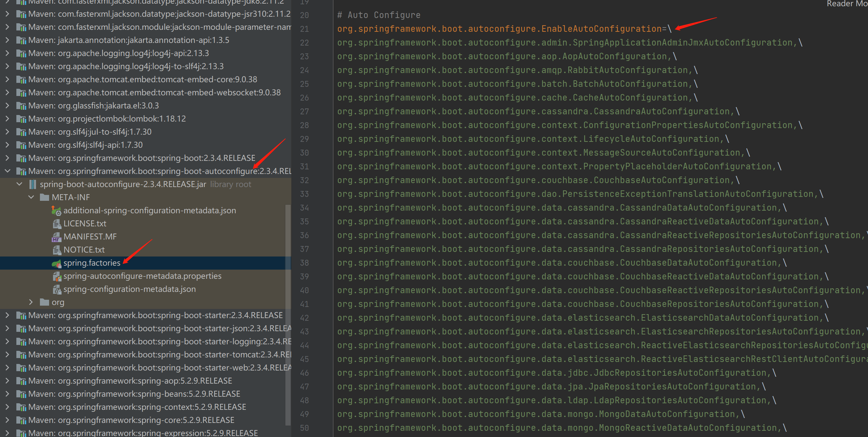Select spring-autoconfigure-metadata.properties file
The image size is (868, 437).
[x=142, y=276]
